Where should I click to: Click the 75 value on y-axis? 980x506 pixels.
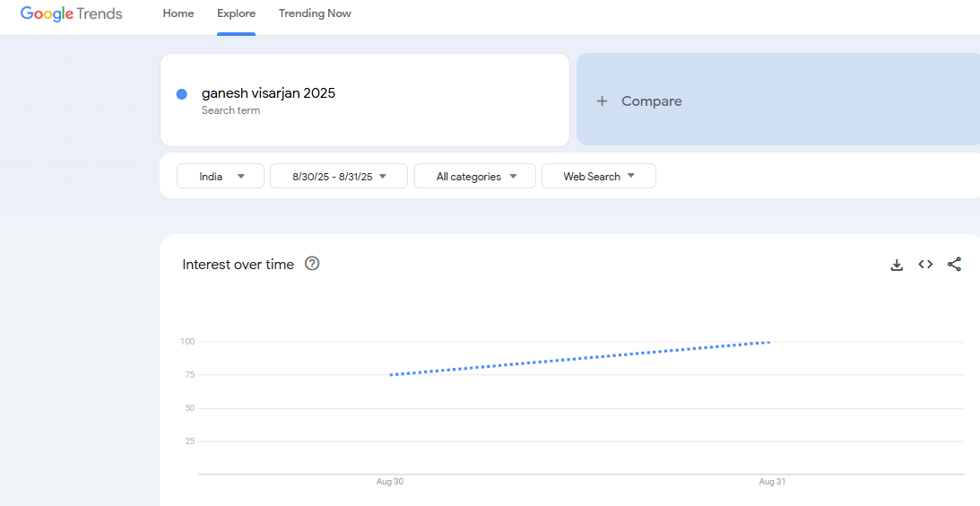click(x=190, y=375)
